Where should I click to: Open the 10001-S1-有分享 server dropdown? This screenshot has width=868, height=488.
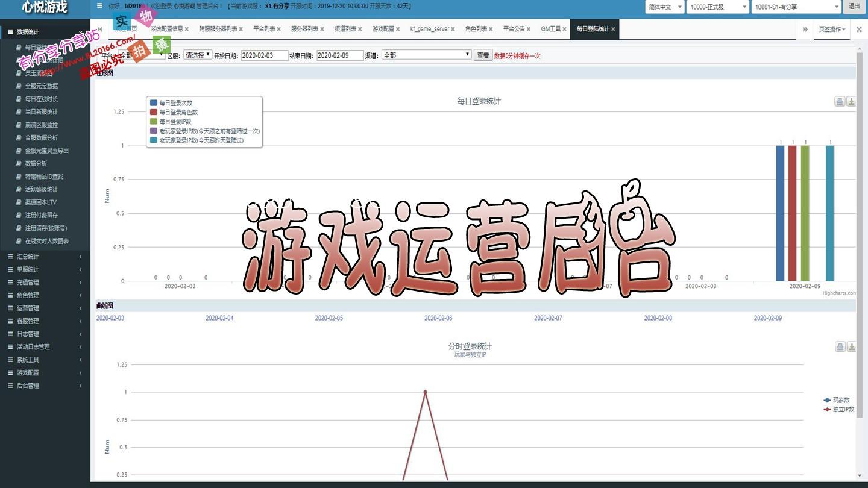click(x=796, y=7)
